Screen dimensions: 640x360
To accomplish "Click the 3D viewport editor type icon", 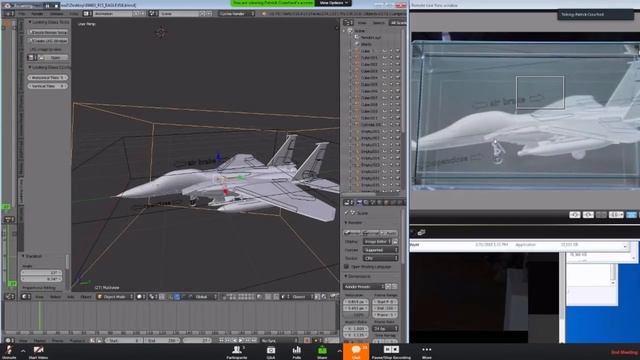I will click(x=25, y=297).
